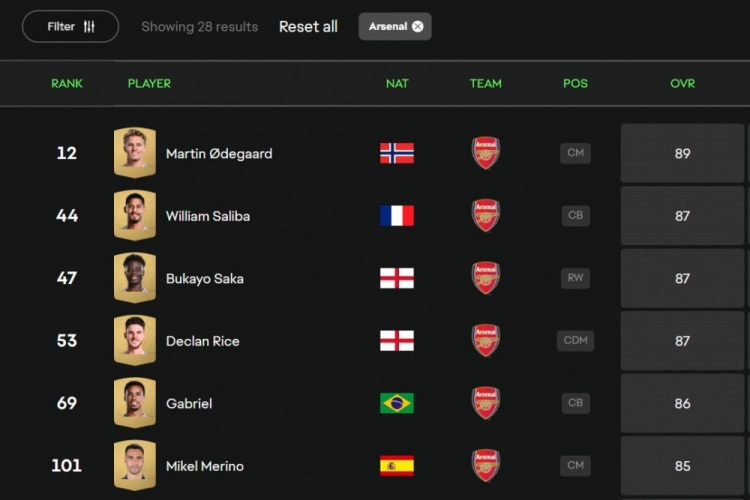Remove the Arsenal filter chip
Viewport: 750px width, 500px height.
[x=418, y=26]
